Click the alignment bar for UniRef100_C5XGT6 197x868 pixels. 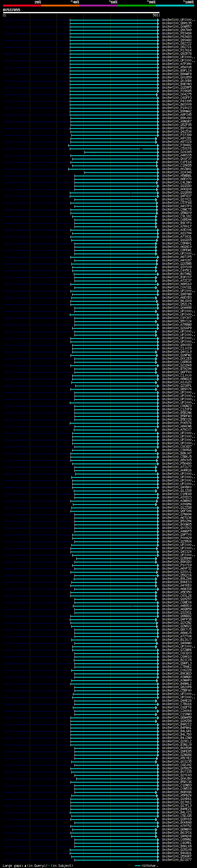[x=114, y=149]
